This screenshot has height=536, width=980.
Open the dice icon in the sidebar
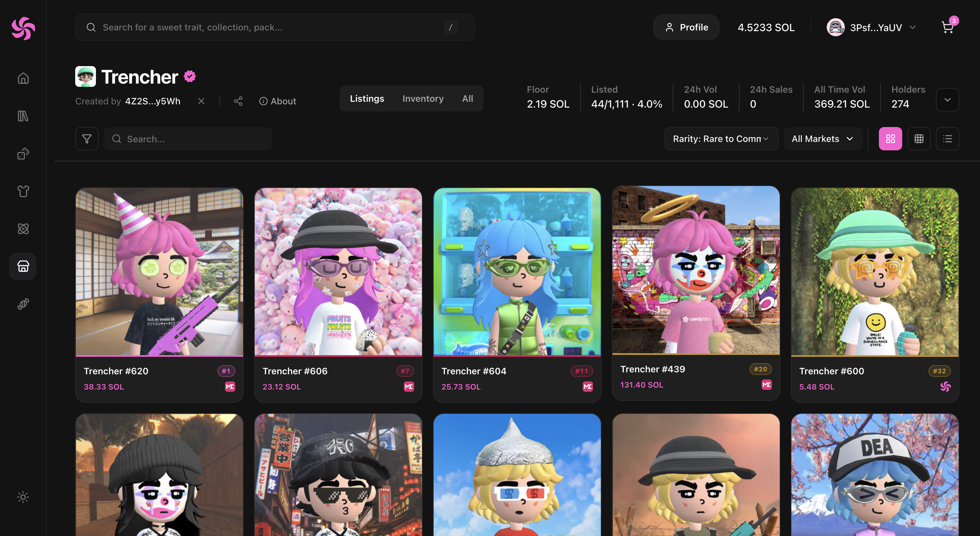point(23,154)
